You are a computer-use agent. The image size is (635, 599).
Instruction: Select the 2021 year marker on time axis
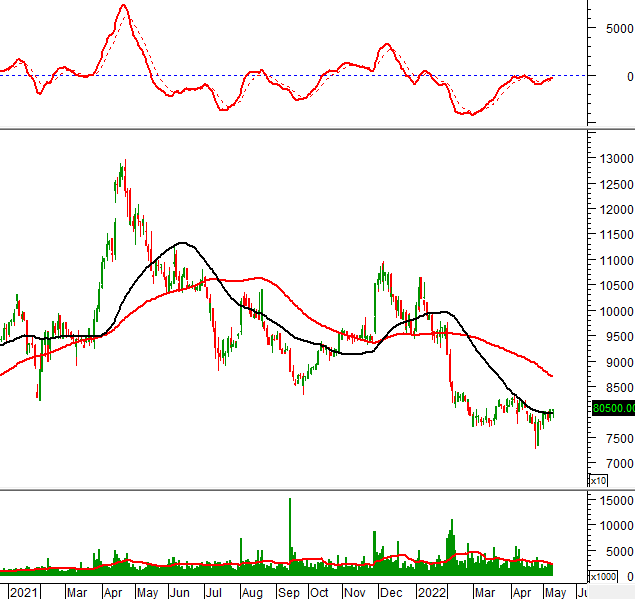click(24, 592)
